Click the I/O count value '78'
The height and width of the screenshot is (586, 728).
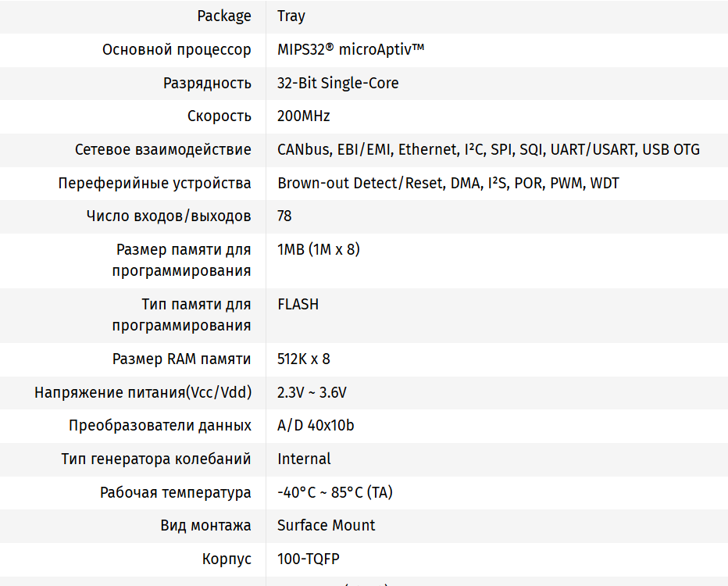click(284, 216)
